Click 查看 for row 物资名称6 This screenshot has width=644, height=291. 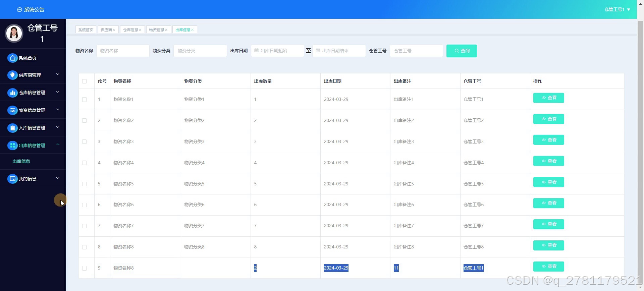point(549,203)
